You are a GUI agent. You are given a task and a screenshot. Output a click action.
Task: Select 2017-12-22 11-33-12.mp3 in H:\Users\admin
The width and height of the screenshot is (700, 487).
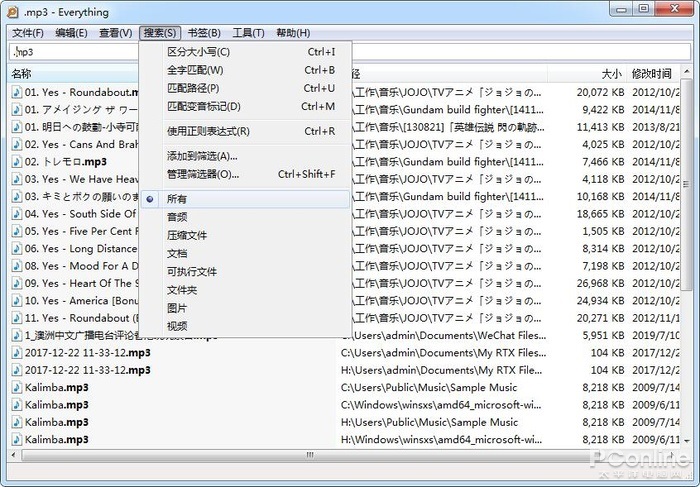coord(88,370)
